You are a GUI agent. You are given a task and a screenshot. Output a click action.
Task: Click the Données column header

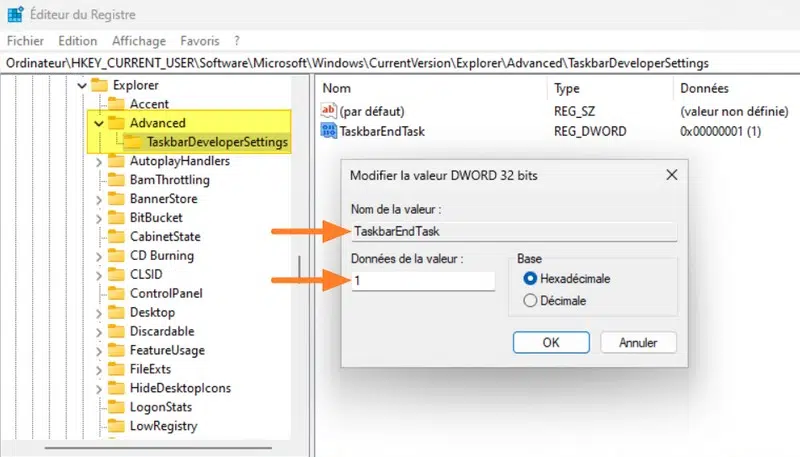[704, 88]
